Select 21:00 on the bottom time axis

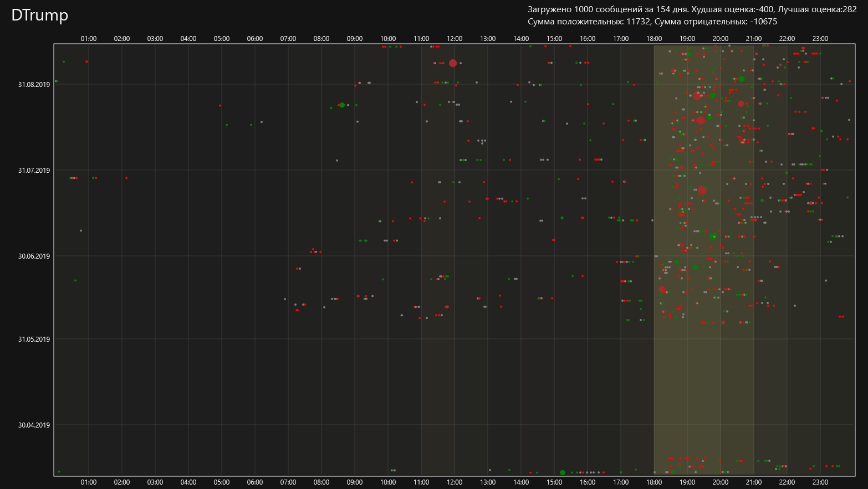coord(754,482)
